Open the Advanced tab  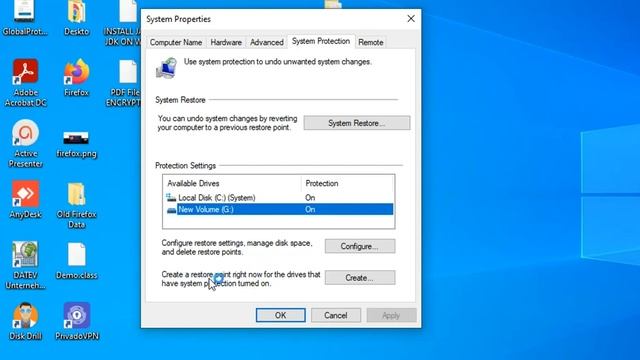pyautogui.click(x=267, y=42)
